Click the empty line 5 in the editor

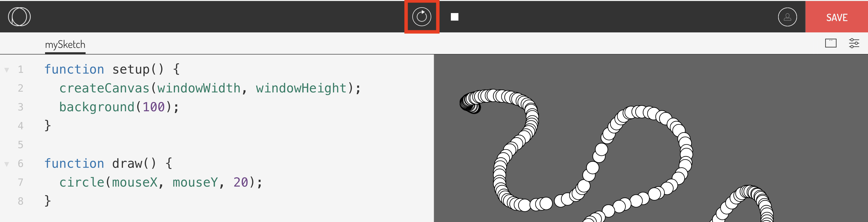coord(135,145)
